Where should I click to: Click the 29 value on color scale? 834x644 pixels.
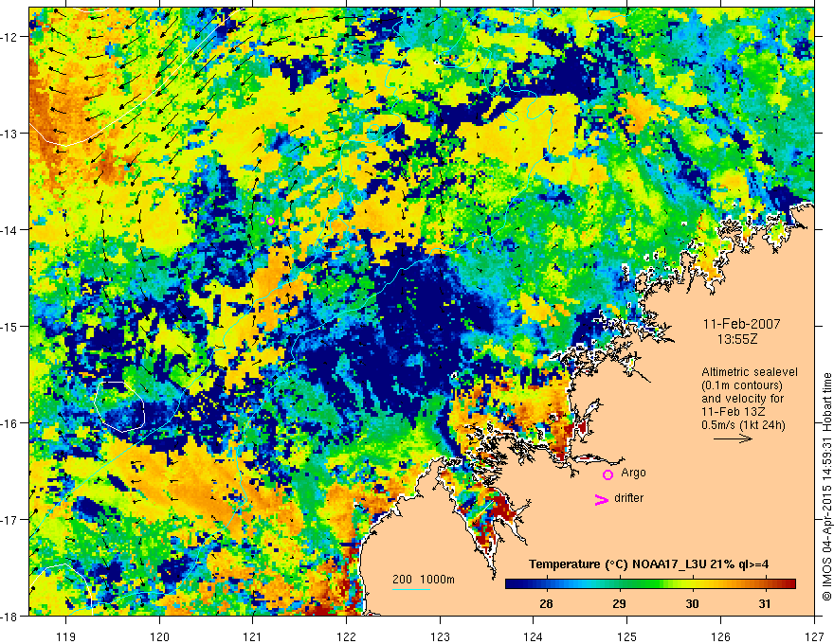(x=619, y=603)
